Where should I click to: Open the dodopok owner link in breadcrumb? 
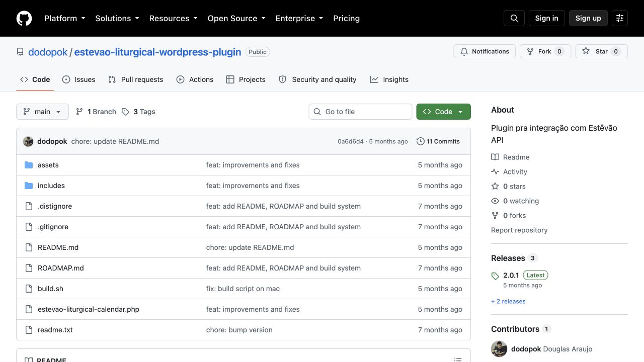(48, 52)
